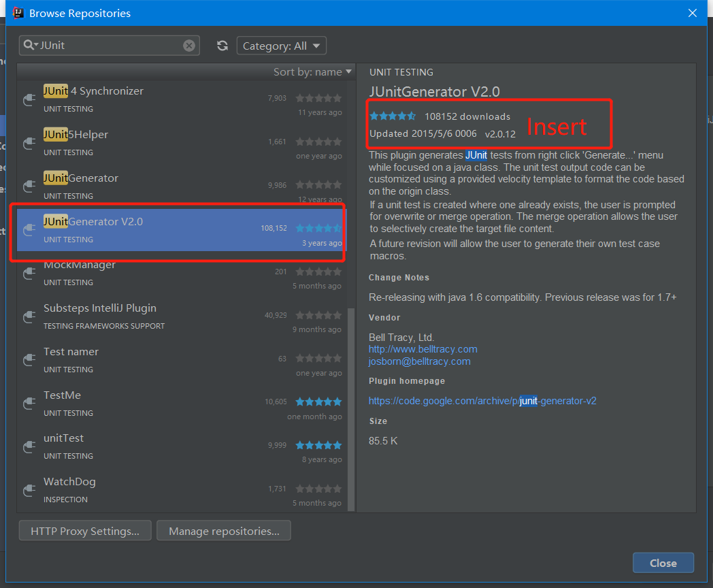Select the WatchDog plugin row
Image resolution: width=713 pixels, height=588 pixels.
coord(182,490)
